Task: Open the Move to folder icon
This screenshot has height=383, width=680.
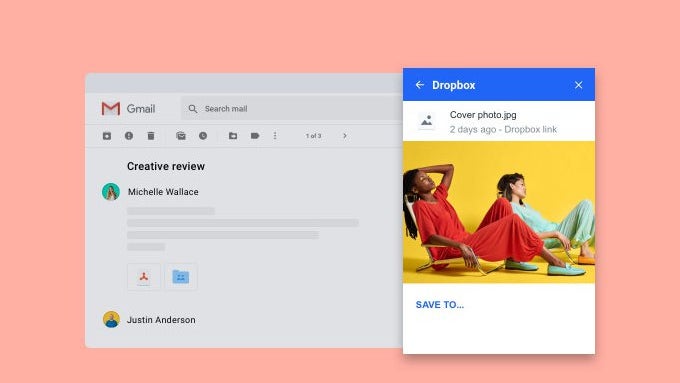Action: (233, 136)
